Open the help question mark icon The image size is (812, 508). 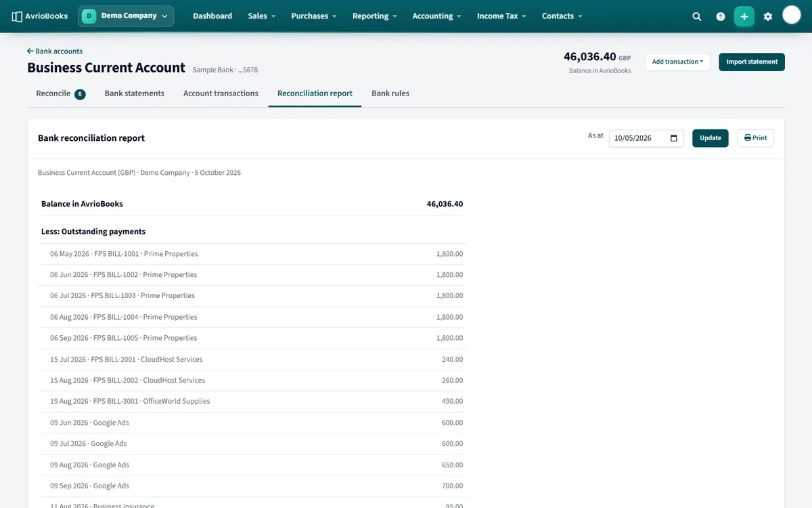coord(721,16)
